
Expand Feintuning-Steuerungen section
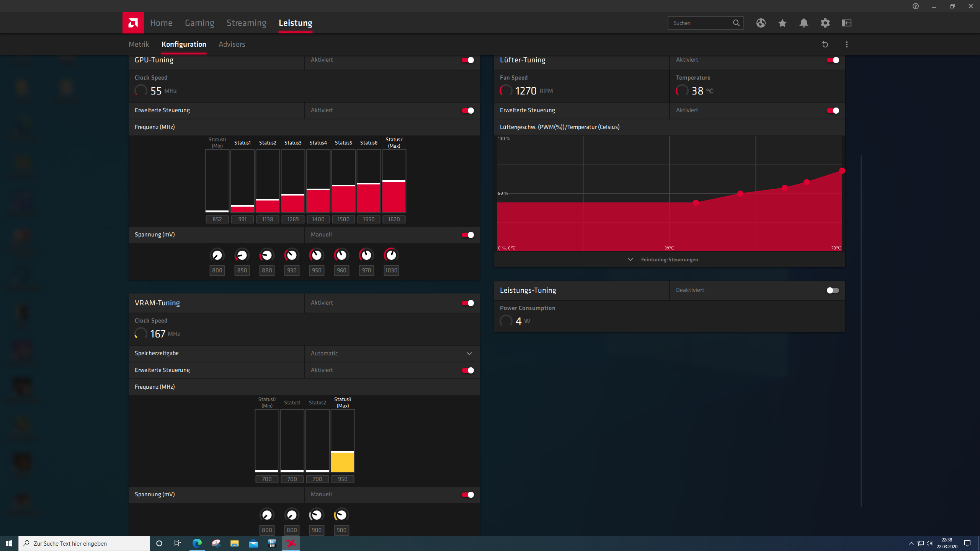tap(669, 259)
